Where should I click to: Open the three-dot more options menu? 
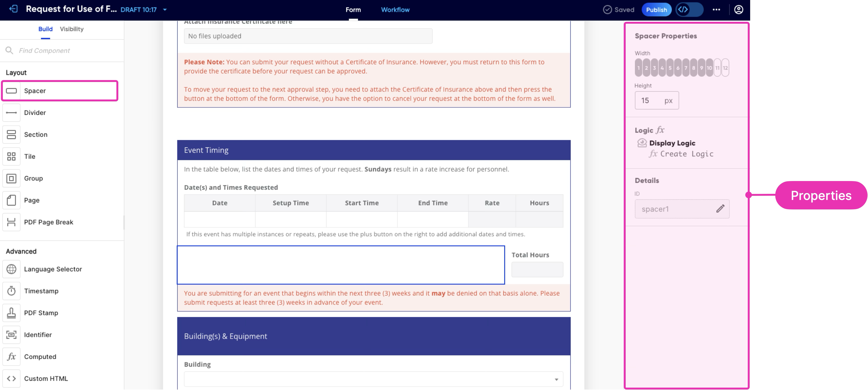(716, 9)
